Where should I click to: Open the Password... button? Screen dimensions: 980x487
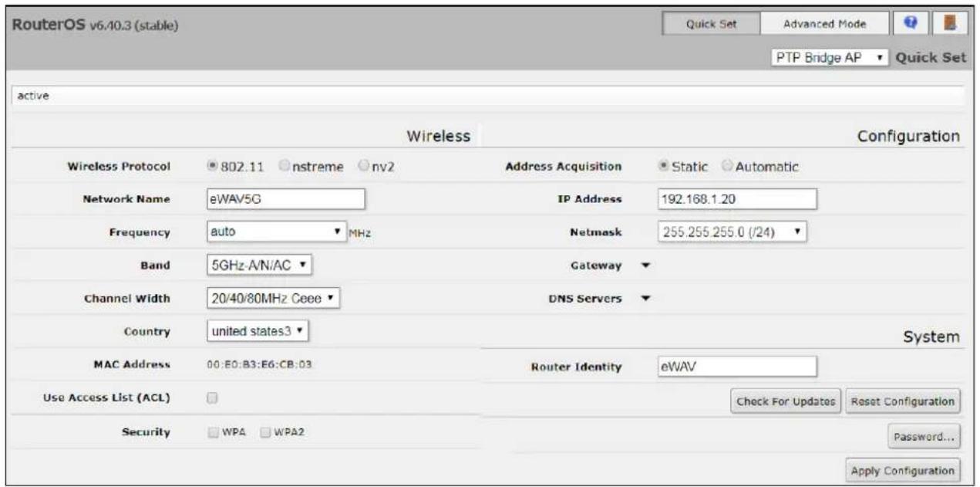(x=924, y=435)
